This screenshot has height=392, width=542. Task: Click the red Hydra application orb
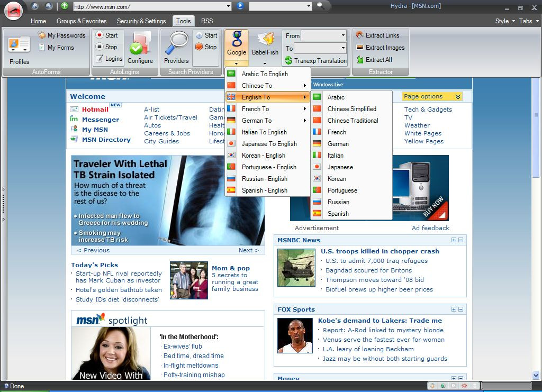[x=13, y=11]
